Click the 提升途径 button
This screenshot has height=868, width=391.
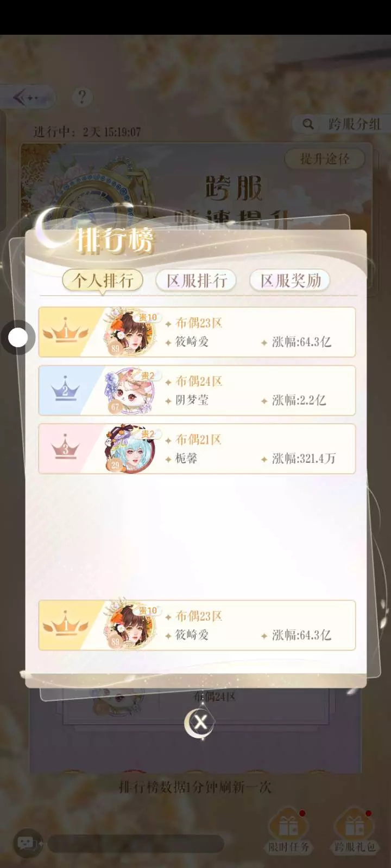click(x=325, y=159)
